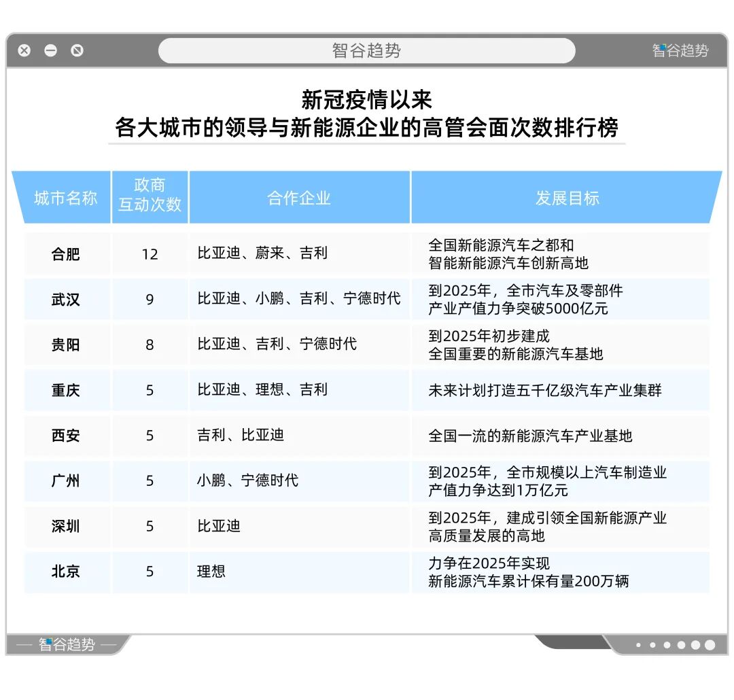Click 全国一流的新能源汽车产业基地 text
Screen dimensions: 734x700
530,436
